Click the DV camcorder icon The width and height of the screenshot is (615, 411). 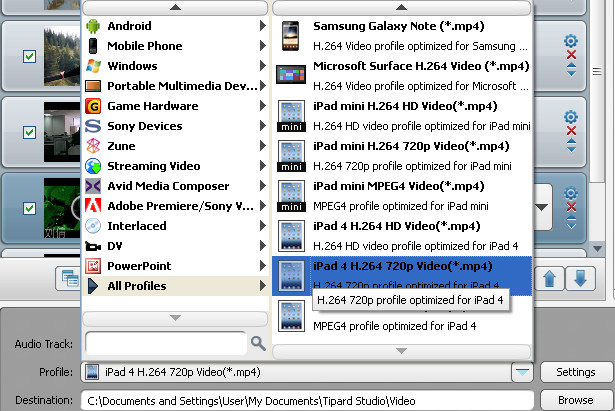(x=93, y=246)
